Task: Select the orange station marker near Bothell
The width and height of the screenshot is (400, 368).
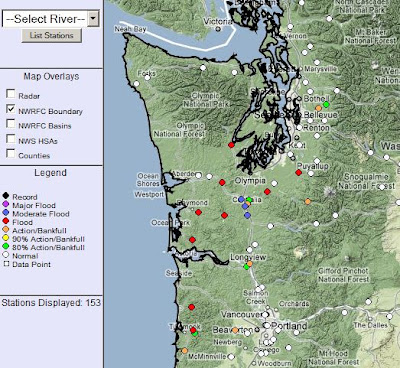Action: point(319,108)
